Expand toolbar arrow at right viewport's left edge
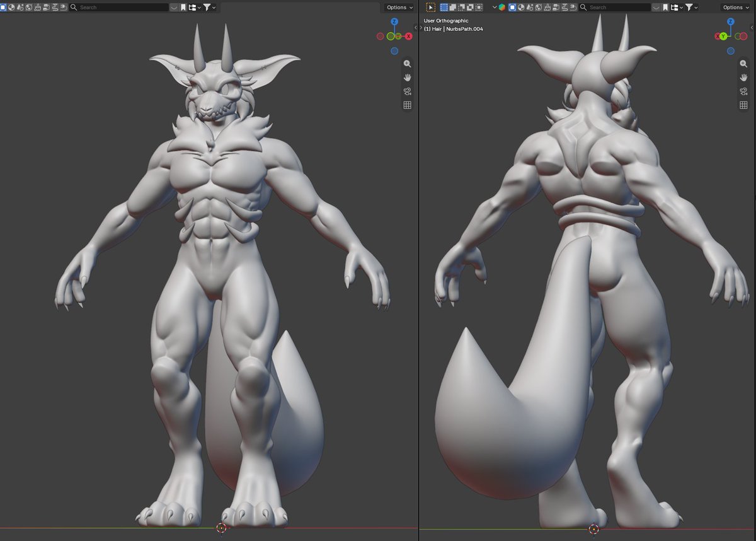 (x=420, y=28)
